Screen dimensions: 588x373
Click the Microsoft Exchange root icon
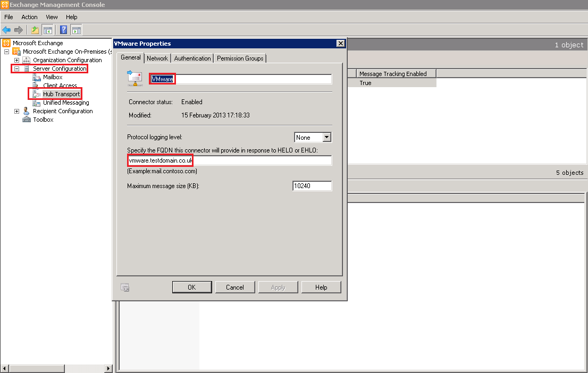pos(6,43)
